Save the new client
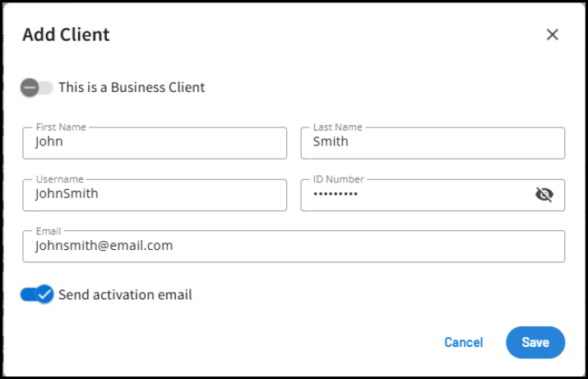The width and height of the screenshot is (588, 379). [x=535, y=342]
